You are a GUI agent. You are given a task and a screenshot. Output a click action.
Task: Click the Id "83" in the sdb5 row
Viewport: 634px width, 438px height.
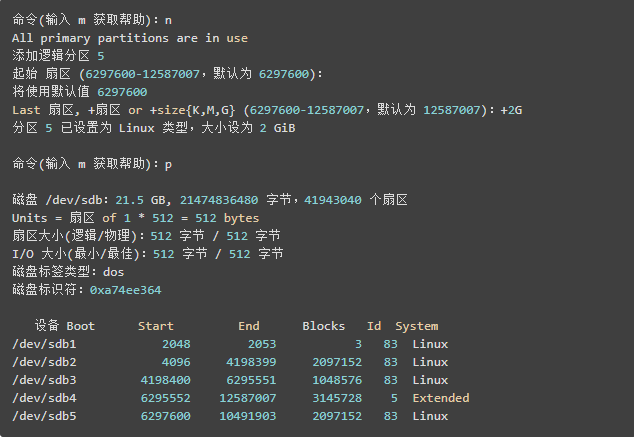pos(391,416)
